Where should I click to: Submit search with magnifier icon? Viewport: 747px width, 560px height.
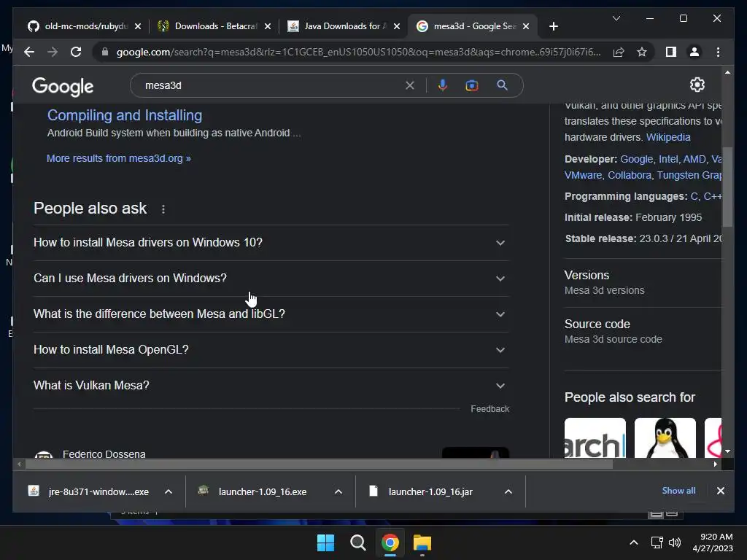tap(502, 85)
